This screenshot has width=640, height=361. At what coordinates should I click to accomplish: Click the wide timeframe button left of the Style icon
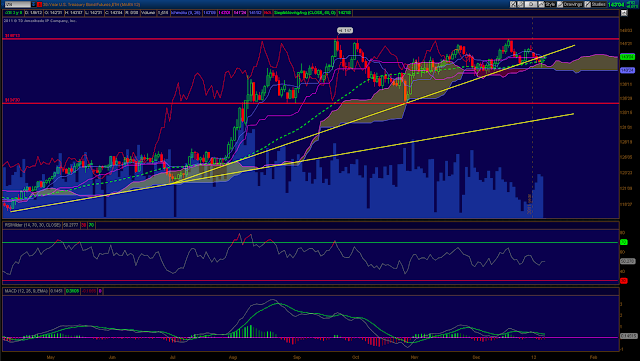click(531, 4)
